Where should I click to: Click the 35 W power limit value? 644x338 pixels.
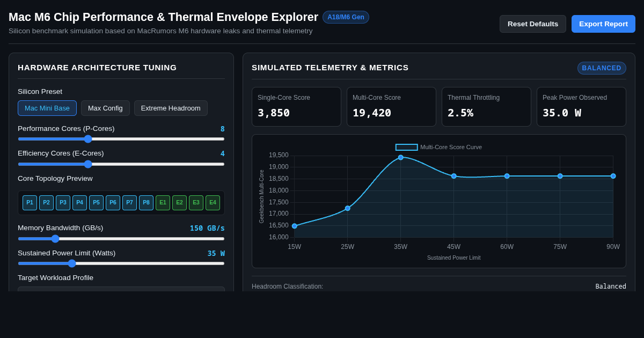pyautogui.click(x=216, y=253)
